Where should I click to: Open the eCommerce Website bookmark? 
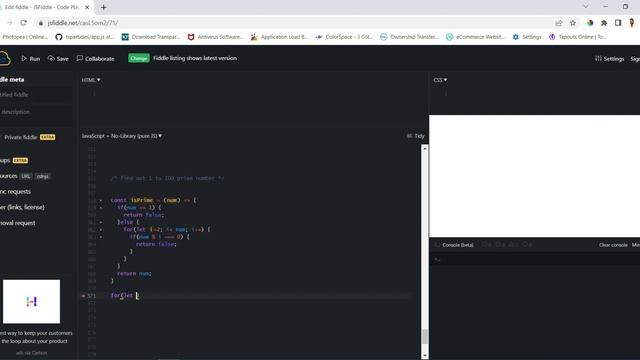[476, 37]
